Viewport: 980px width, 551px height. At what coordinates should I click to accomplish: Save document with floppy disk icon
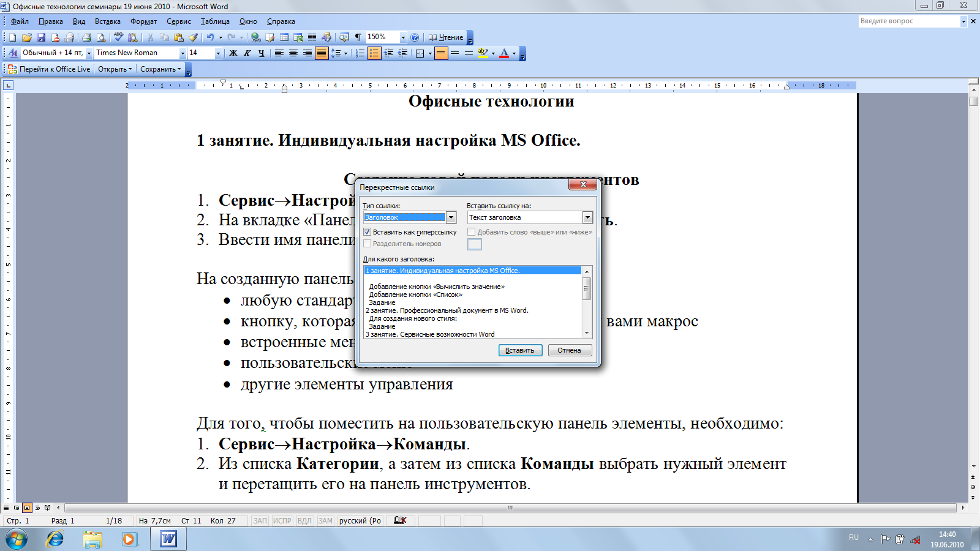[41, 37]
